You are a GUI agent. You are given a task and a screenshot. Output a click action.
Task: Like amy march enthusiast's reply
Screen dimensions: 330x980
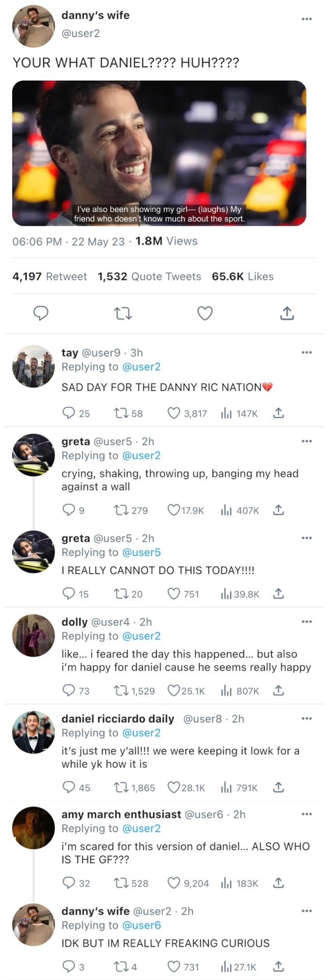pyautogui.click(x=174, y=883)
